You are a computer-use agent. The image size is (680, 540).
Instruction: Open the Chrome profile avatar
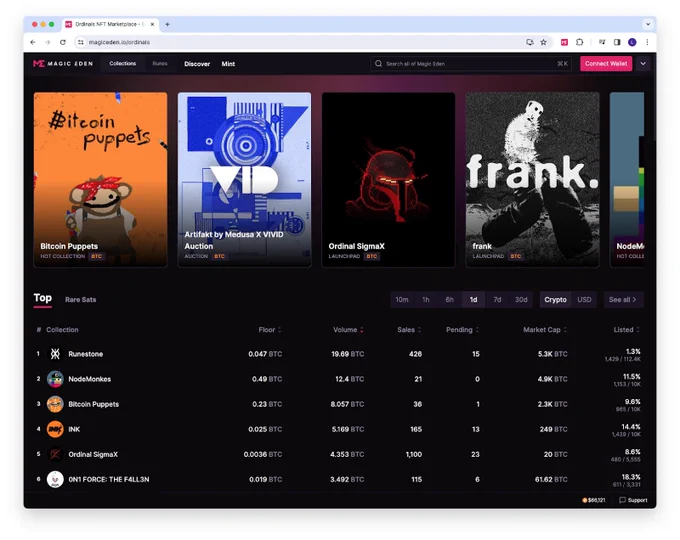(x=632, y=42)
